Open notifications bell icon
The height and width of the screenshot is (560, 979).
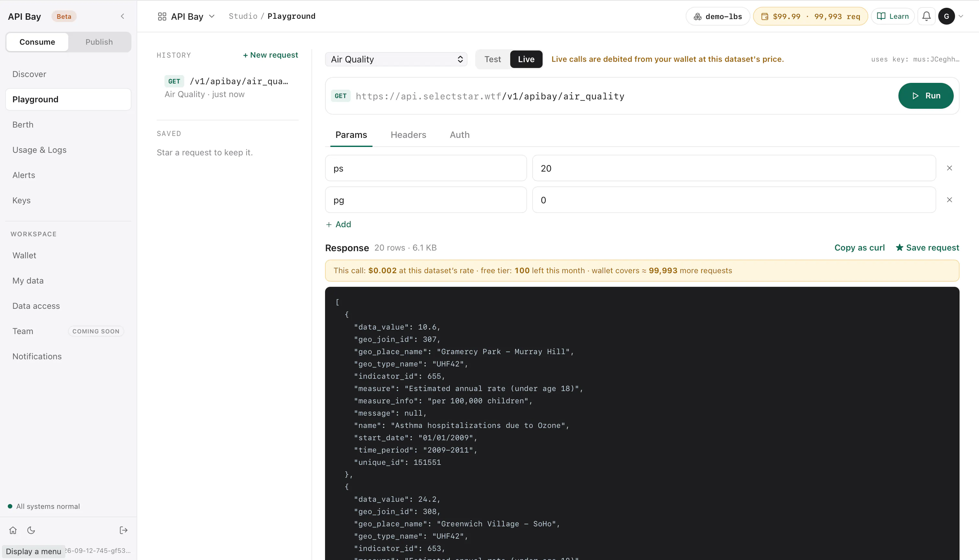tap(926, 16)
